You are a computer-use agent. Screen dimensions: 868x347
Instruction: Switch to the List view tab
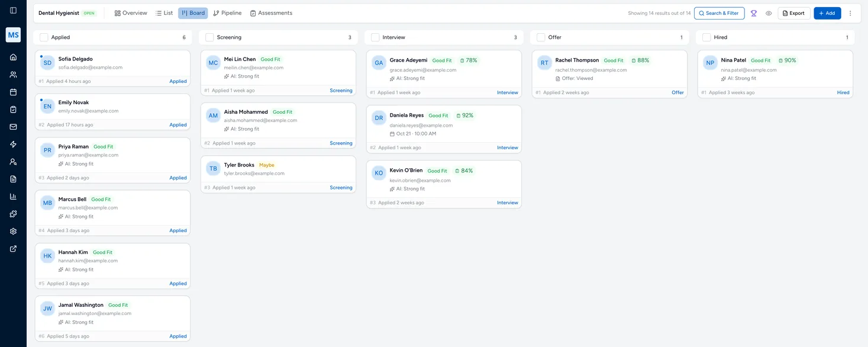click(x=164, y=13)
